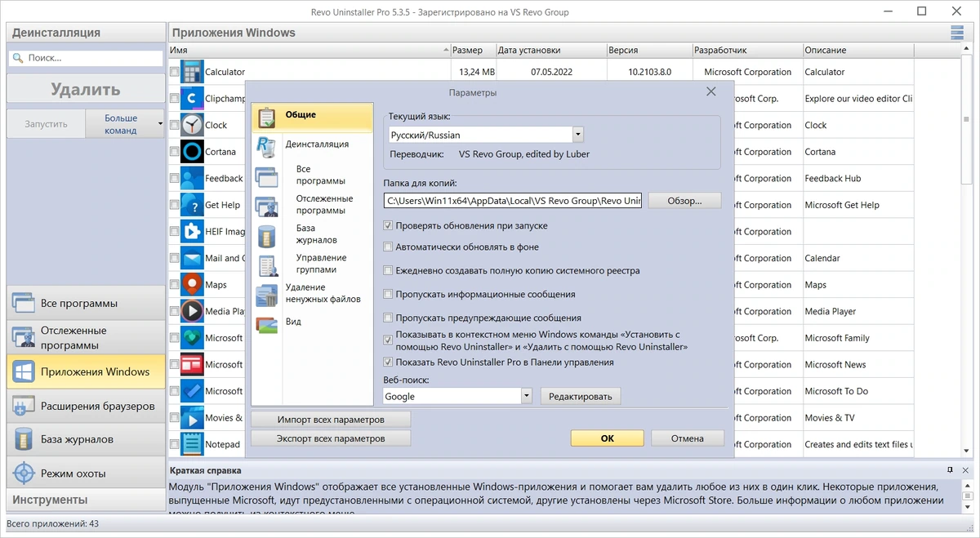Click the large Удалить button
This screenshot has width=980, height=538.
coord(85,89)
